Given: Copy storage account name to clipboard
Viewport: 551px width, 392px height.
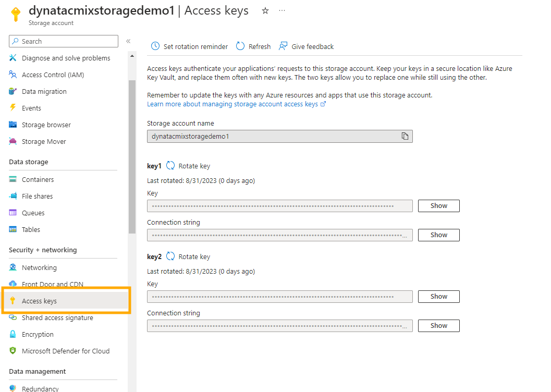Looking at the screenshot, I should point(405,136).
